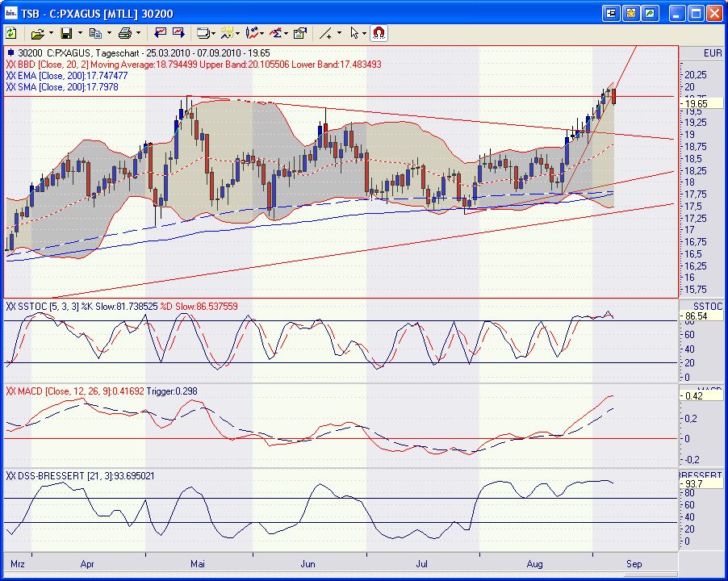Open the chart properties icon

pyautogui.click(x=300, y=33)
